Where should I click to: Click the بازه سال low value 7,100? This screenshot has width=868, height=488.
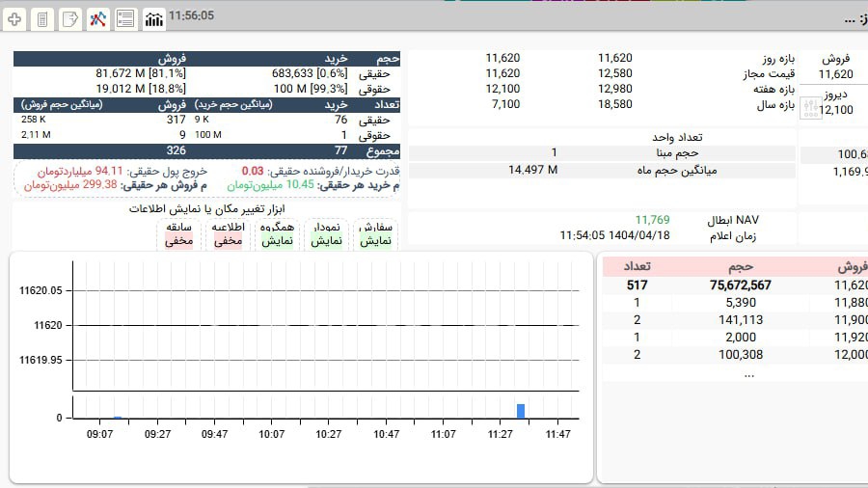[x=506, y=104]
